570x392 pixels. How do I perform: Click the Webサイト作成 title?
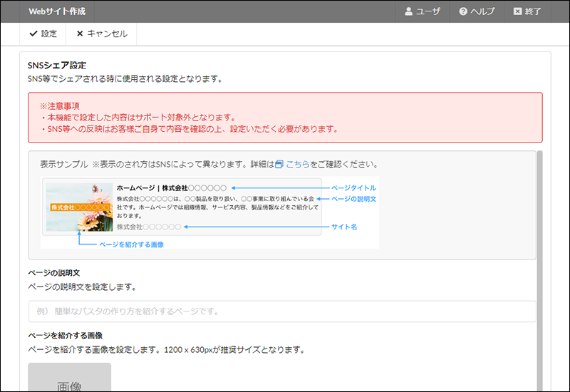(x=56, y=11)
